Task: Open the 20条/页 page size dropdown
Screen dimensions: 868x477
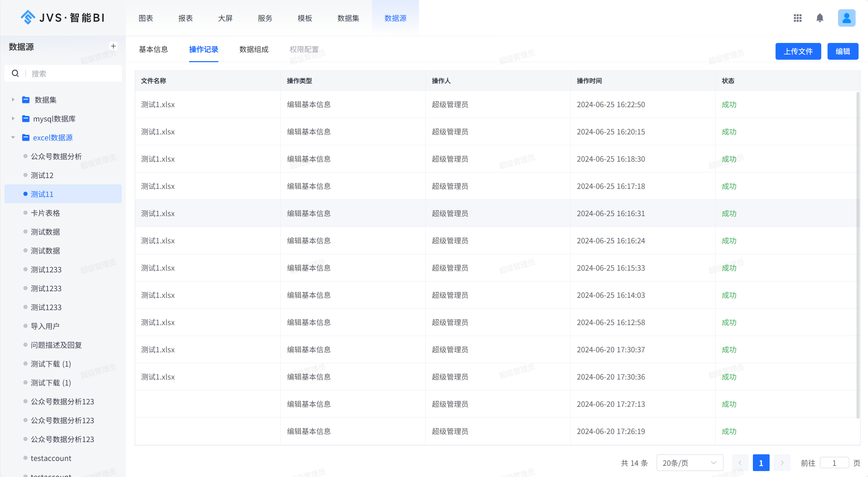Action: click(x=689, y=463)
